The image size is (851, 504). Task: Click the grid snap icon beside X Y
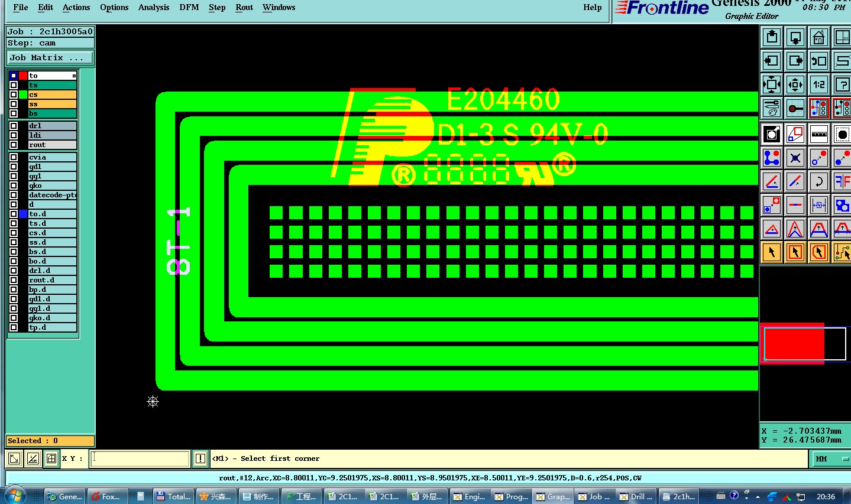[51, 459]
